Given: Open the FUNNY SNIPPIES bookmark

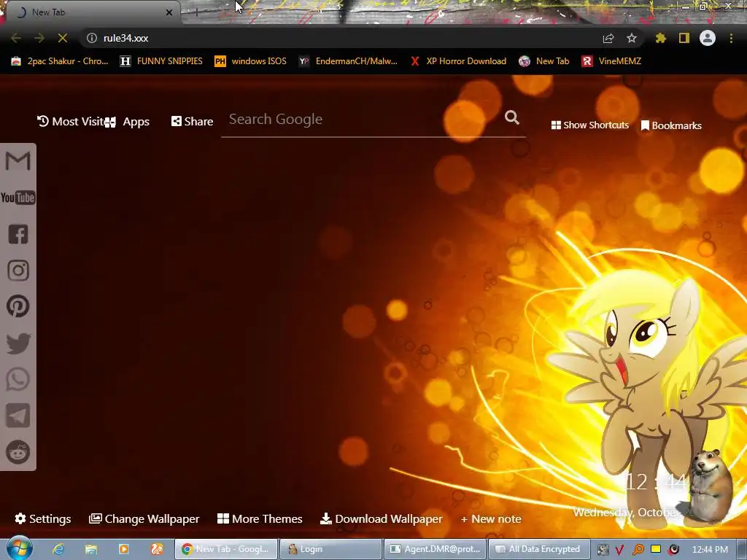Looking at the screenshot, I should pyautogui.click(x=161, y=61).
